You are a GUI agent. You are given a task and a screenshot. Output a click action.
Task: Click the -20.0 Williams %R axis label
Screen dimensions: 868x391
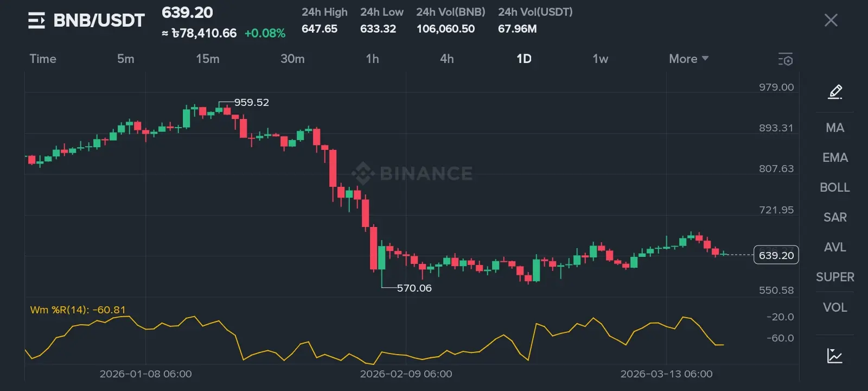point(780,317)
